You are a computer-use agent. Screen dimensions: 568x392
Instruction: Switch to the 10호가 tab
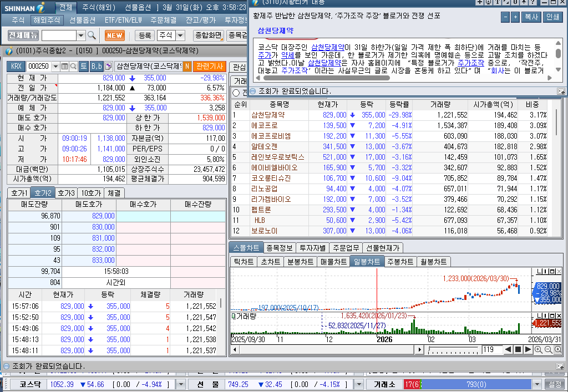90,193
